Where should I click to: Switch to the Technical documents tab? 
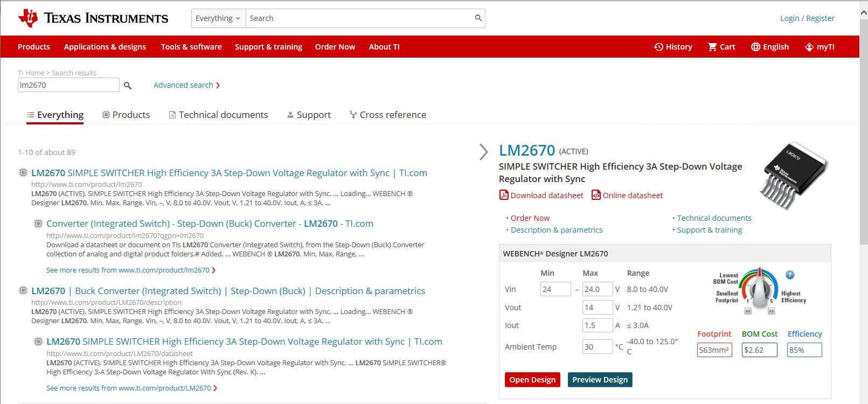coord(218,115)
